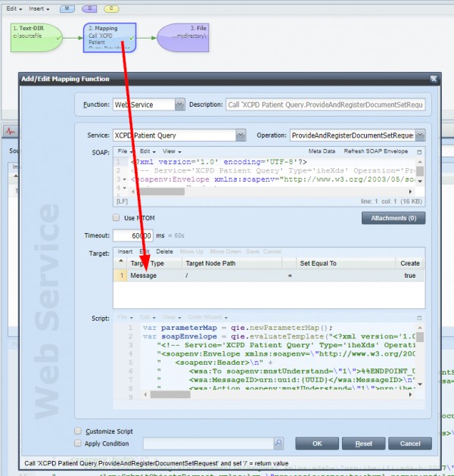The image size is (454, 476).
Task: Open the Script editor File menu
Action: click(x=125, y=317)
